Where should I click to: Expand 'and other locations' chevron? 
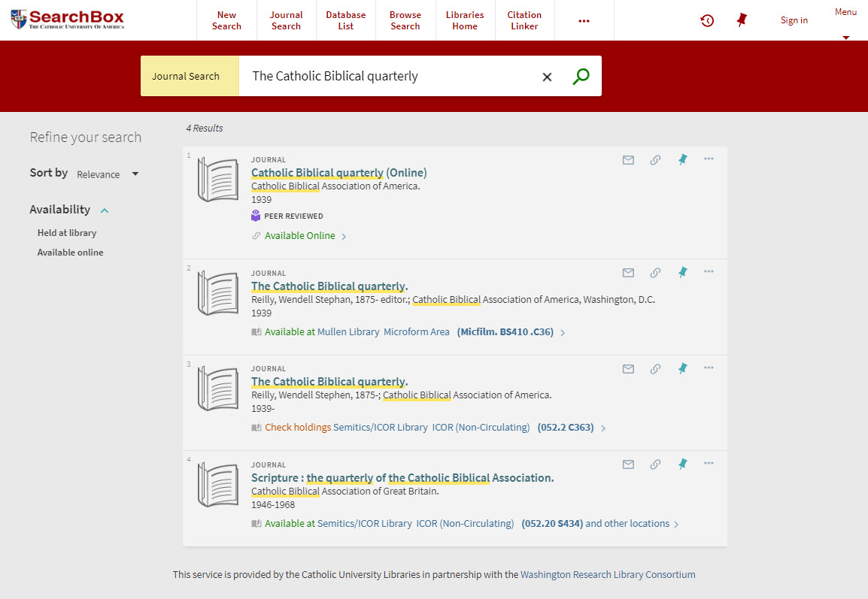676,525
